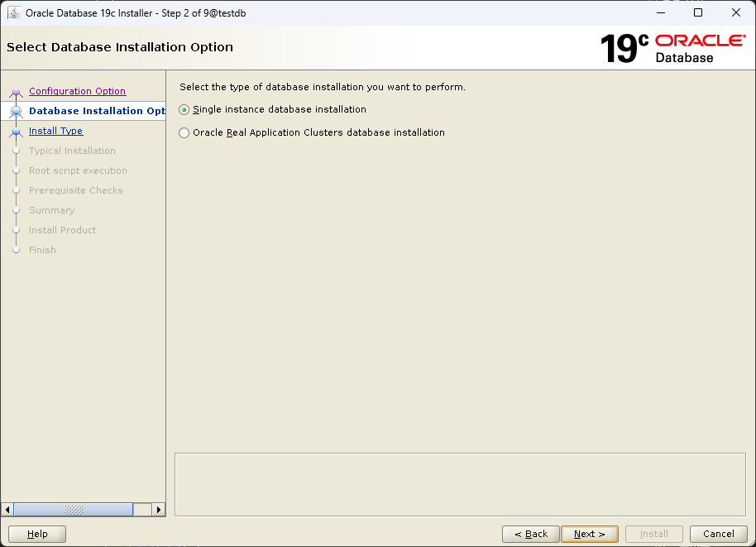Cancel the Oracle installer

click(719, 534)
